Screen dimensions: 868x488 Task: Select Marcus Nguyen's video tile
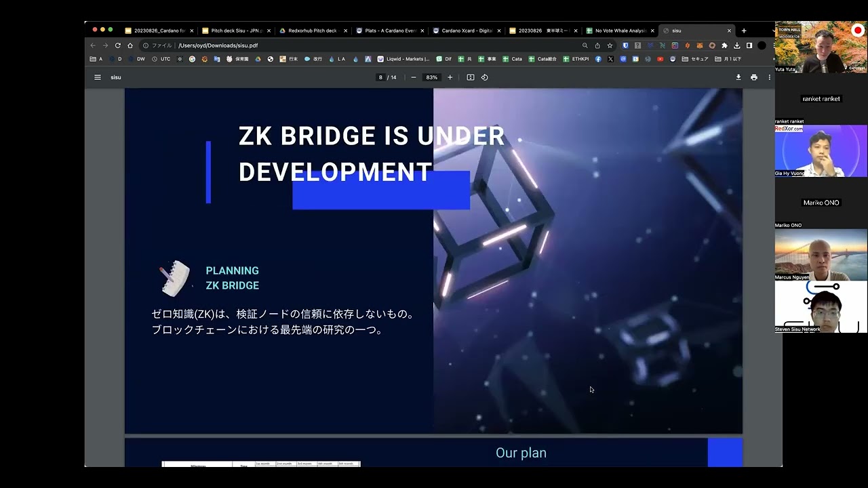tap(821, 255)
